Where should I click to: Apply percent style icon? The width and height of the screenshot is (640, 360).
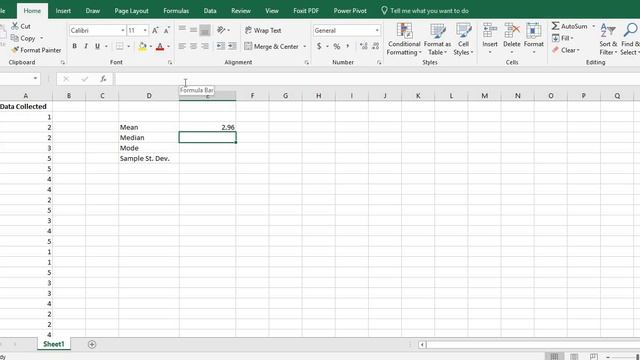coord(337,47)
